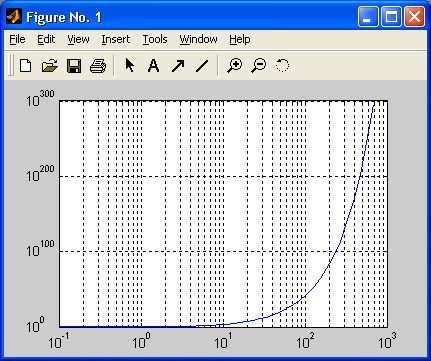Minimize the Figure No. 1 window
The width and height of the screenshot is (431, 361).
(x=368, y=16)
